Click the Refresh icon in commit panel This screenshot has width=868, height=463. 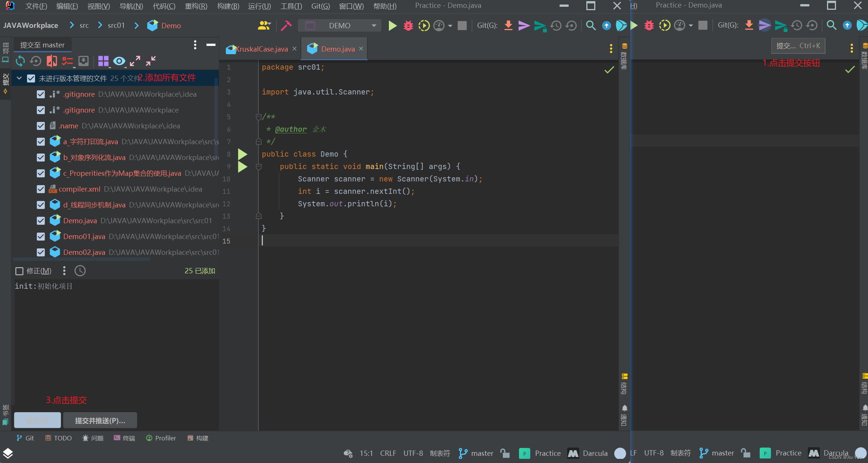20,61
